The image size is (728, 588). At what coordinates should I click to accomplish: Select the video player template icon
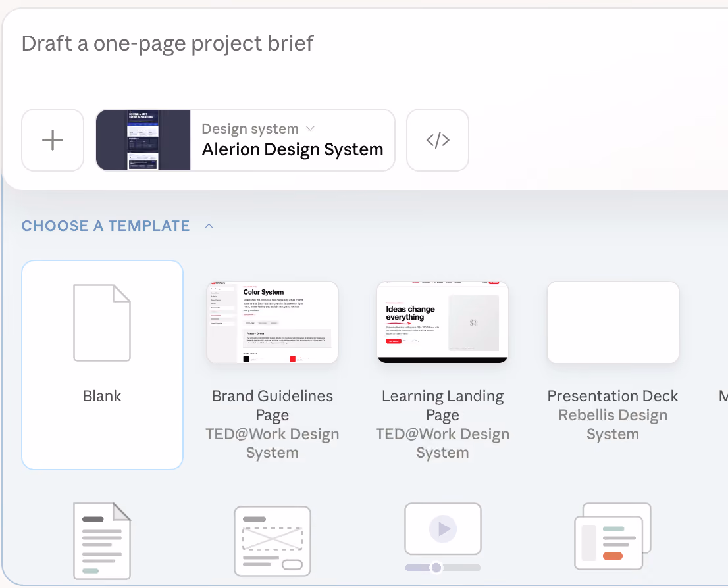pos(442,537)
